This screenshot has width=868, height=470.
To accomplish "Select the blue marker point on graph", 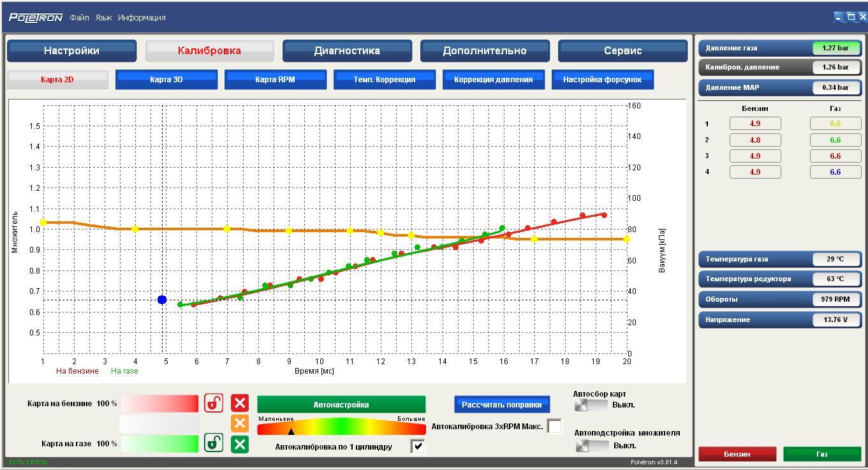I will 162,300.
